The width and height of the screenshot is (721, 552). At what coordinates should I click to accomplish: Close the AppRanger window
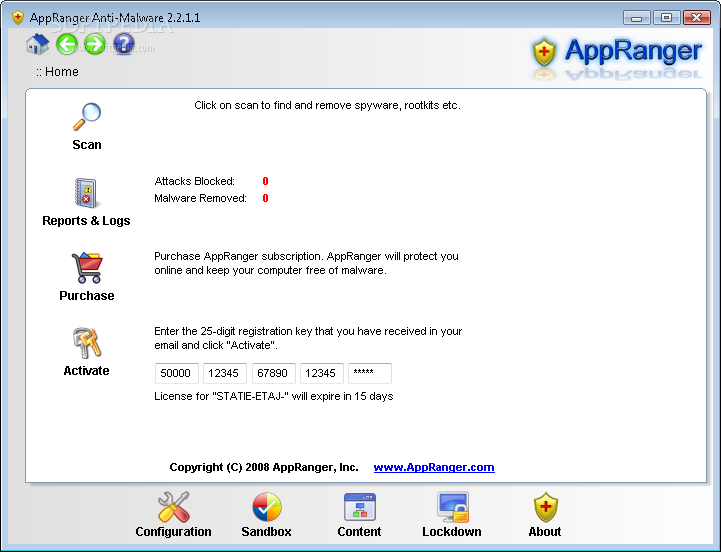[x=697, y=18]
